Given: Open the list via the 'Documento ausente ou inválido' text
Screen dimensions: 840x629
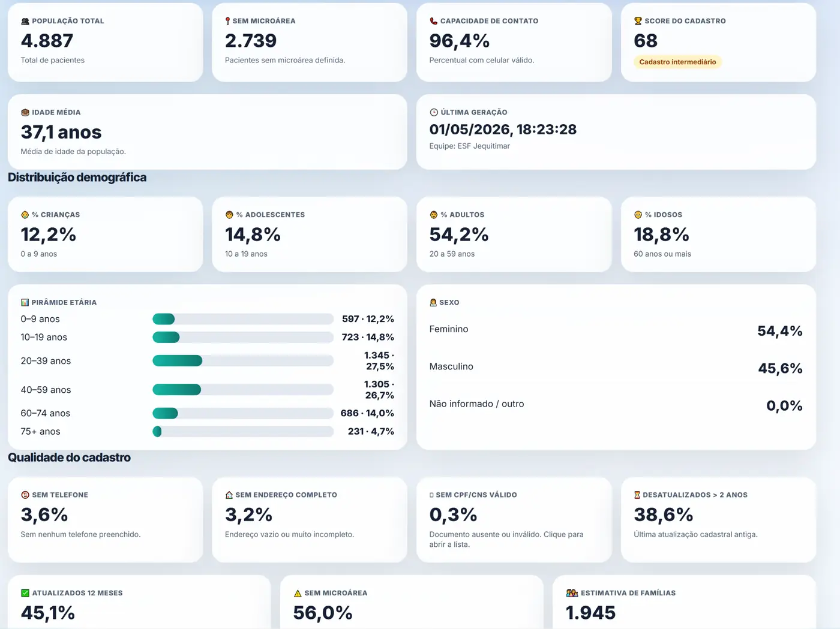Looking at the screenshot, I should point(506,539).
